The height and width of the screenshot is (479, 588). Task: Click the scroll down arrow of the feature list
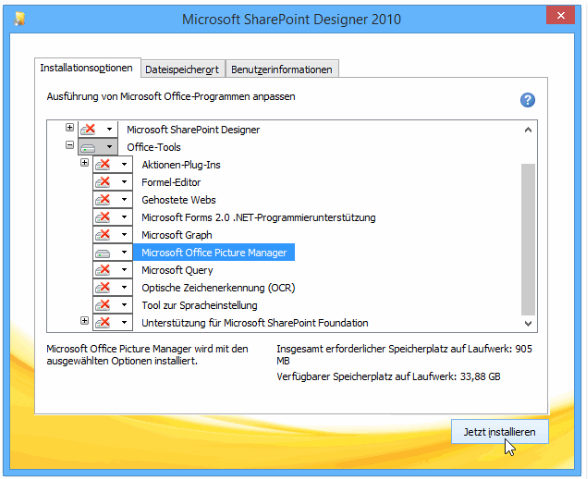tap(528, 323)
